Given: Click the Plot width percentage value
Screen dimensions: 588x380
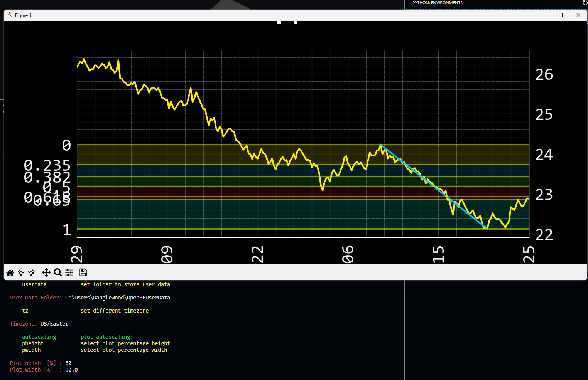Looking at the screenshot, I should pos(71,370).
